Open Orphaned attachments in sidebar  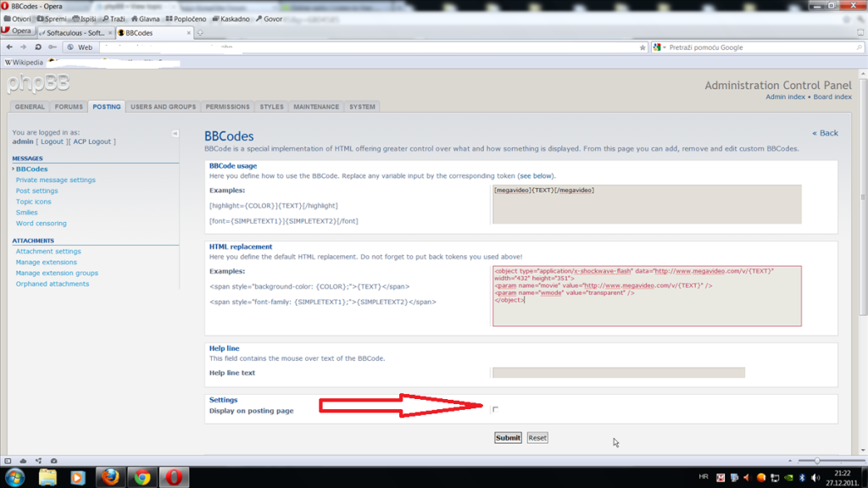52,284
